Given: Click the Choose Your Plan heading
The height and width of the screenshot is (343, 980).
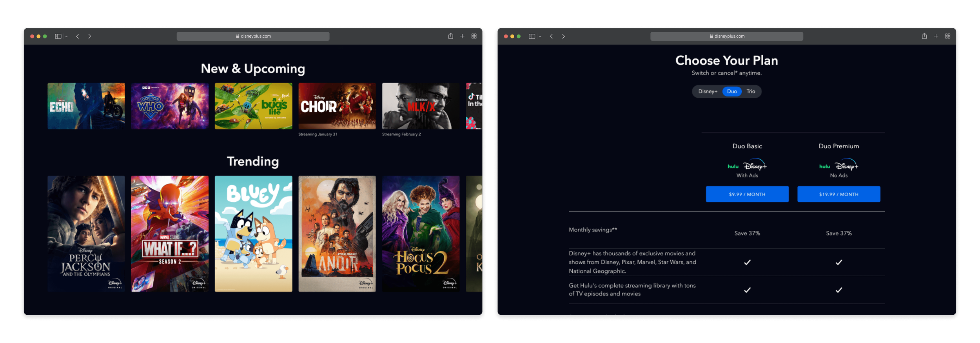Looking at the screenshot, I should click(x=726, y=60).
